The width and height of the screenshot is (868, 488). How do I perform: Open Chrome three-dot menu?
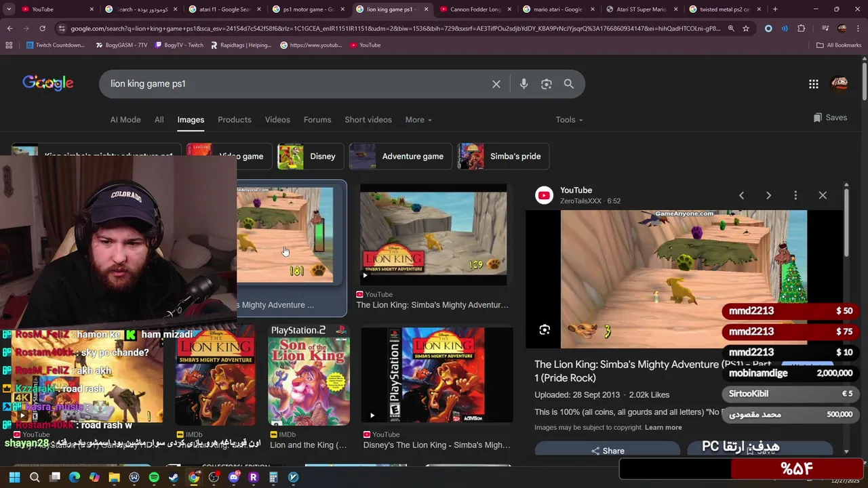(x=858, y=28)
